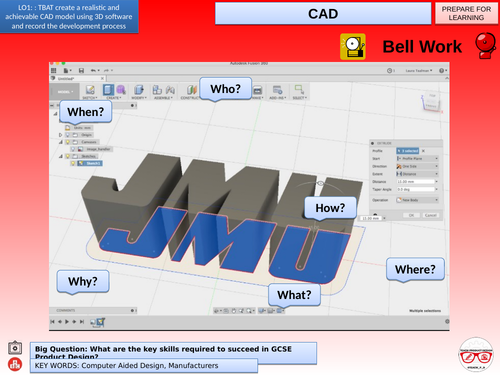
Task: Click the purple Create Form icon
Action: (121, 90)
